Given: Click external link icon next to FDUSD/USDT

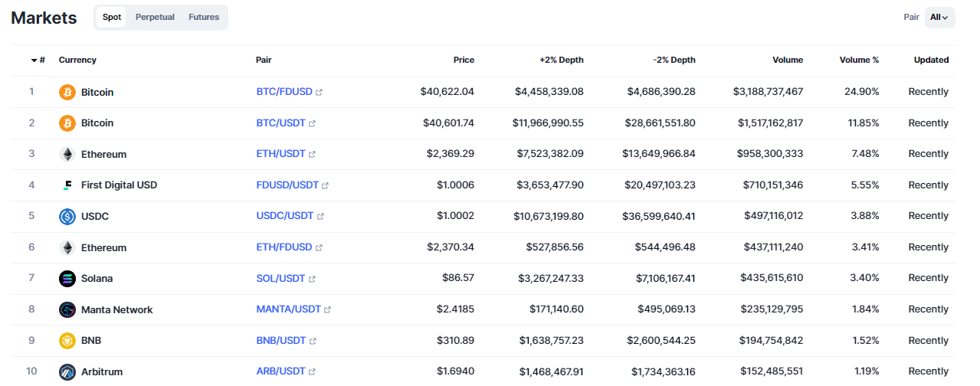Looking at the screenshot, I should pos(326,185).
